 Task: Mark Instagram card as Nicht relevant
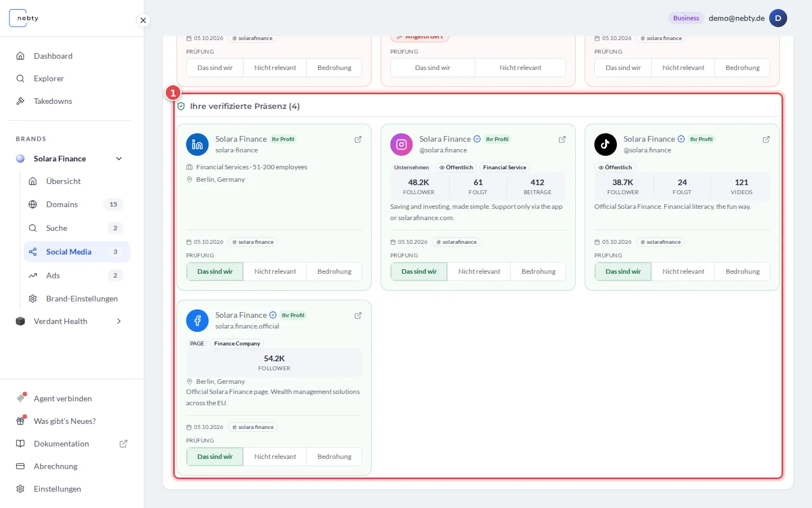479,271
